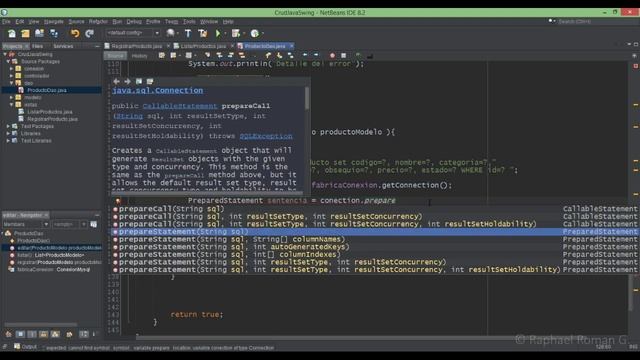Toggle Show Fields in Navigator
This screenshot has width=640, height=360.
click(x=20, y=334)
